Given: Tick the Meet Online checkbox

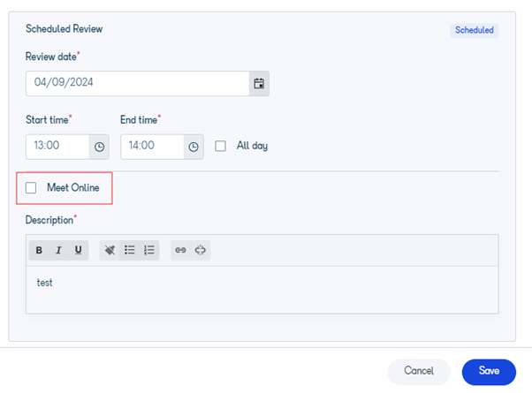Looking at the screenshot, I should tap(31, 187).
